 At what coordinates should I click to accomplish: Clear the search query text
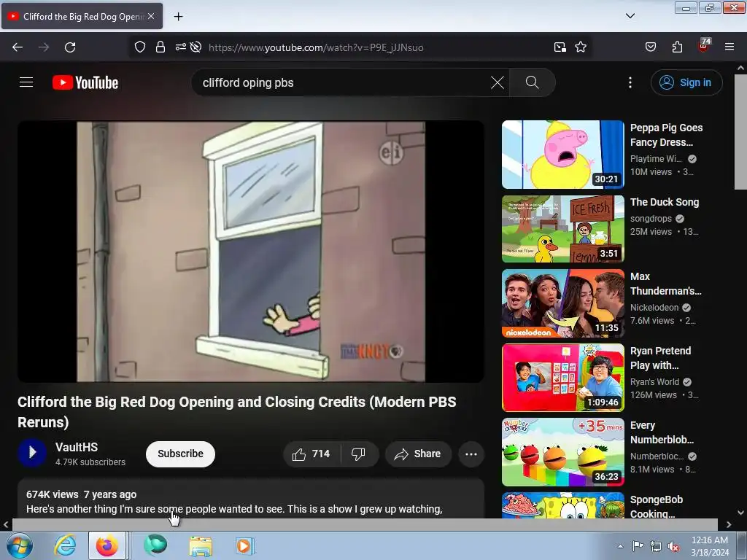498,82
